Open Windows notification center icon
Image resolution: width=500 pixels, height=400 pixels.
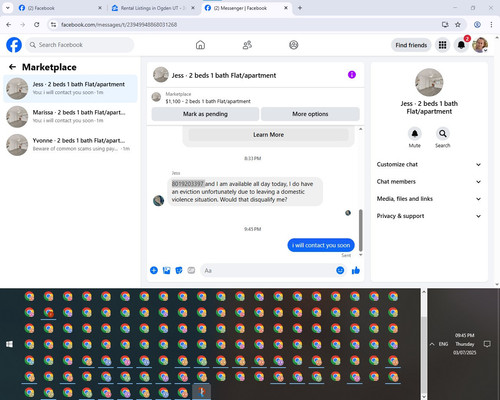(x=487, y=344)
